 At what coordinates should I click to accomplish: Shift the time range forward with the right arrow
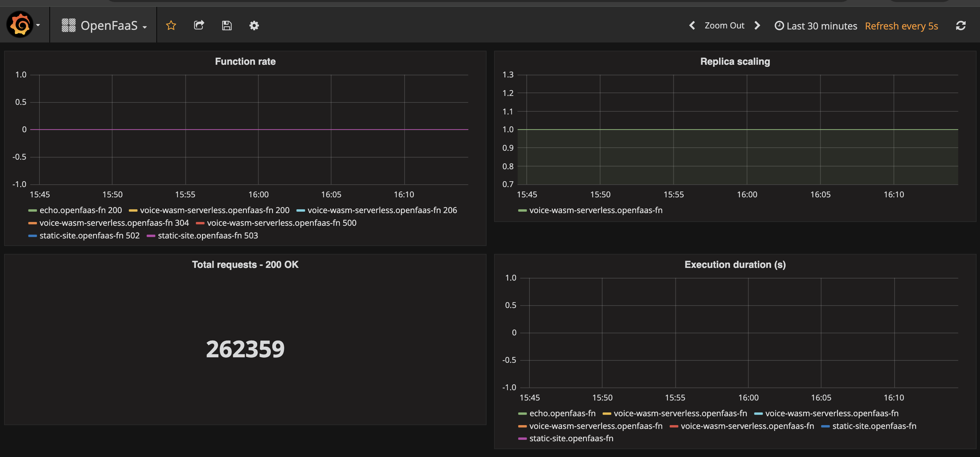click(x=757, y=25)
